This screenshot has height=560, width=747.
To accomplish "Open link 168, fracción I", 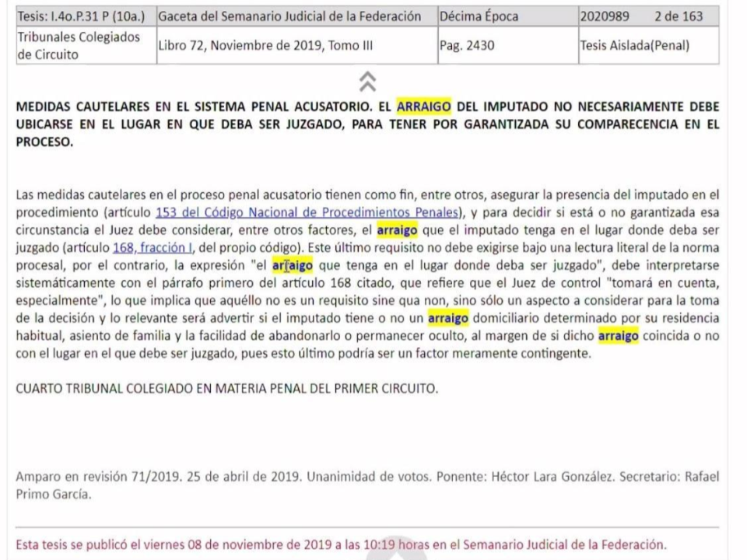I will (153, 247).
